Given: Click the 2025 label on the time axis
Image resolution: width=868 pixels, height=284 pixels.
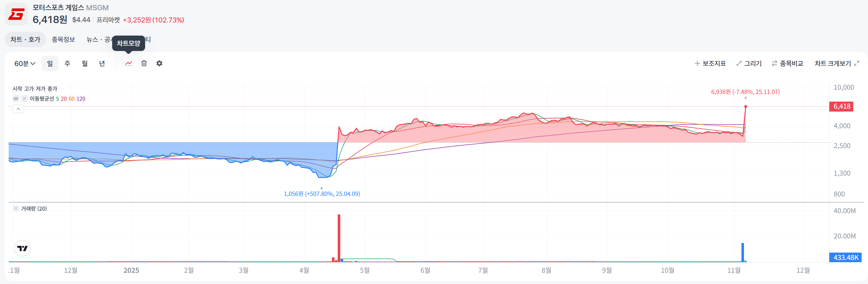Looking at the screenshot, I should (131, 270).
